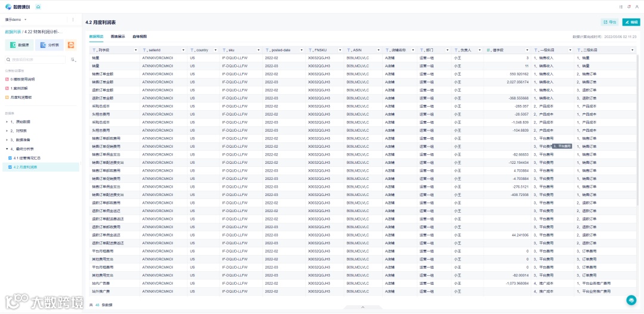Click the 编辑 edit button

click(631, 22)
